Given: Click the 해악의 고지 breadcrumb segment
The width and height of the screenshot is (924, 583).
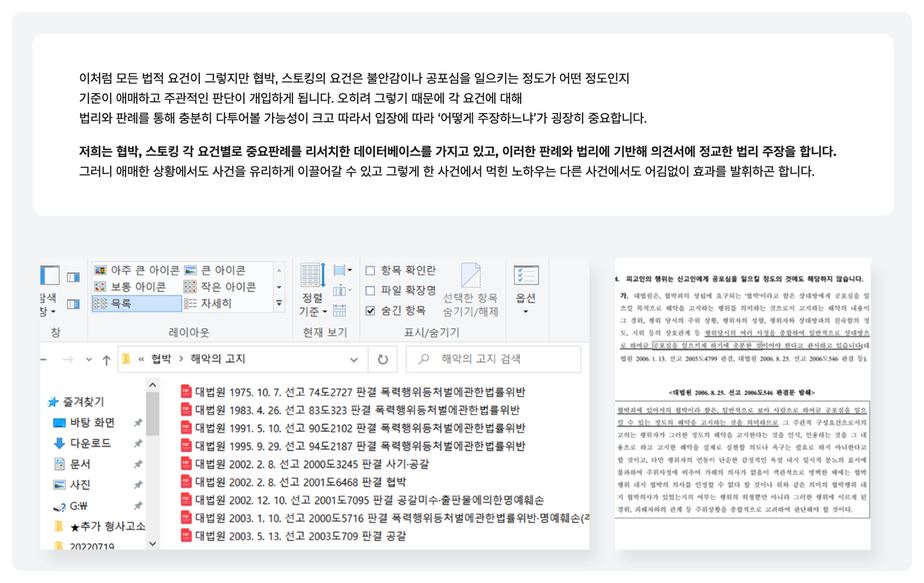Looking at the screenshot, I should pos(217,359).
